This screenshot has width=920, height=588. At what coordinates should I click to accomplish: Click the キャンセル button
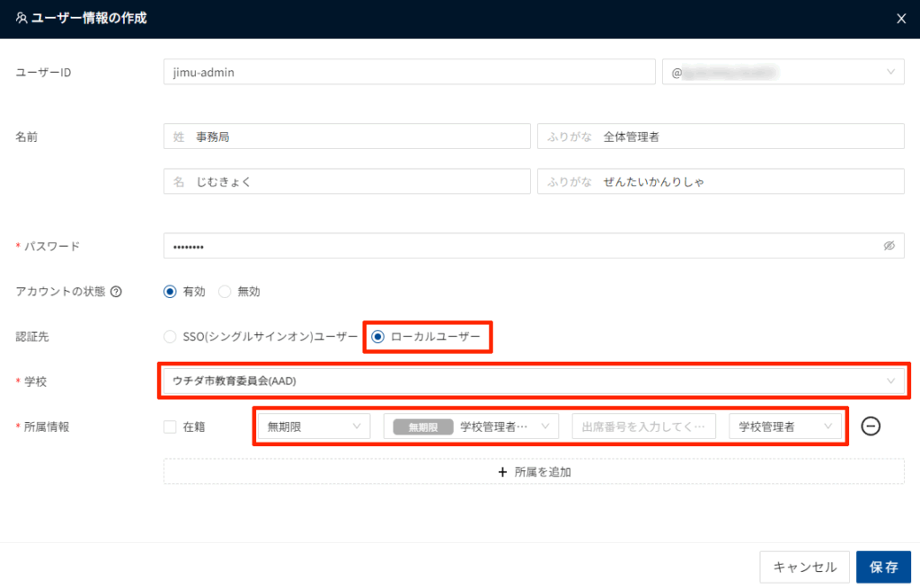click(804, 566)
